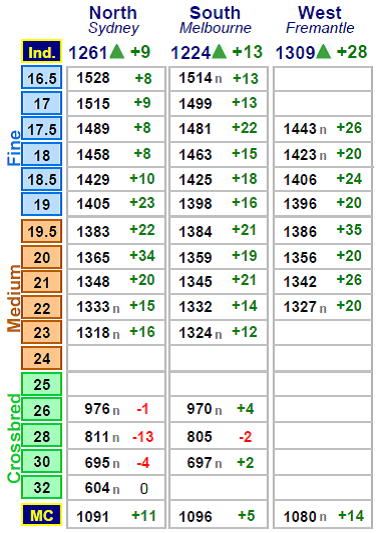380x533 pixels.
Task: Click price 1515 in the 17 row
Action: click(x=93, y=103)
